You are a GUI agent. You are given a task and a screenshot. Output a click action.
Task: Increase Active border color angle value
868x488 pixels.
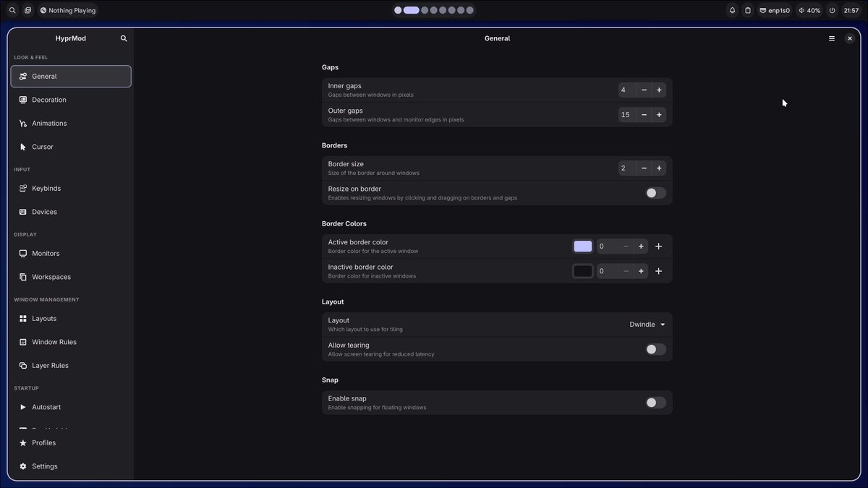(641, 247)
